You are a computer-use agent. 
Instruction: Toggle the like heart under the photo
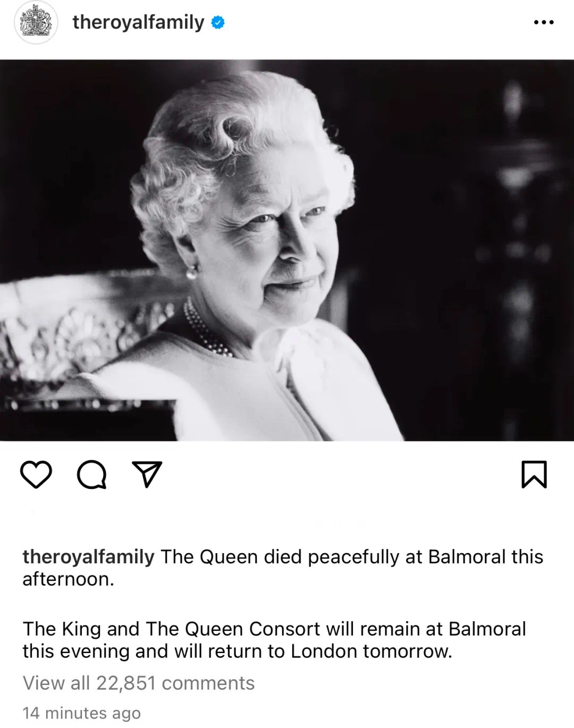(x=36, y=475)
